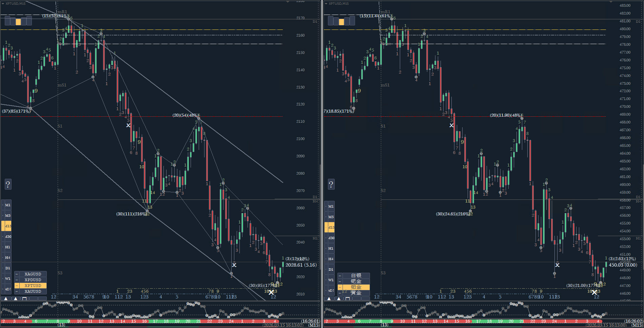Switch right chart to M5 timeframe
Screen dimensions: 644x328
331,217
